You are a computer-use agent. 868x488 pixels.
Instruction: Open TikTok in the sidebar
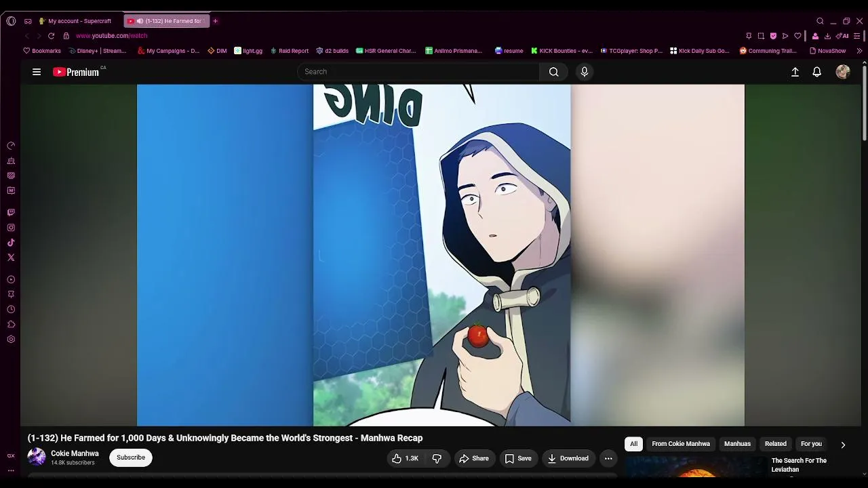tap(11, 243)
